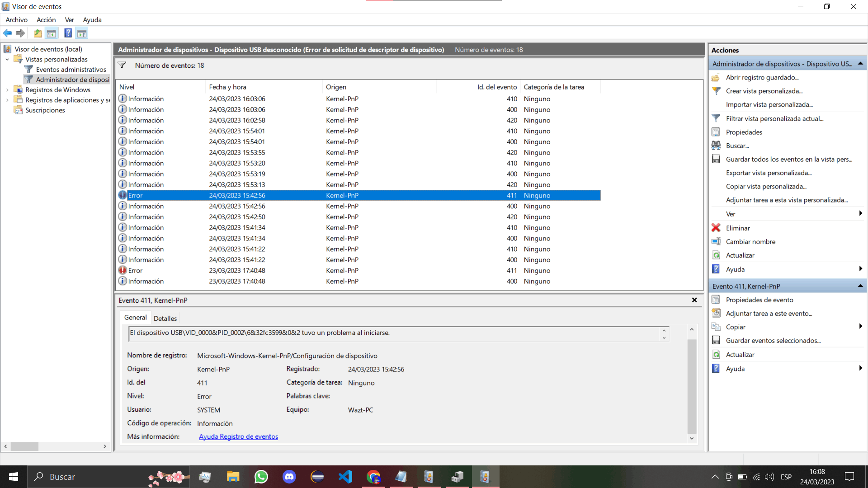Collapse the Evento 411 actions section
The height and width of the screenshot is (488, 868).
coord(860,286)
